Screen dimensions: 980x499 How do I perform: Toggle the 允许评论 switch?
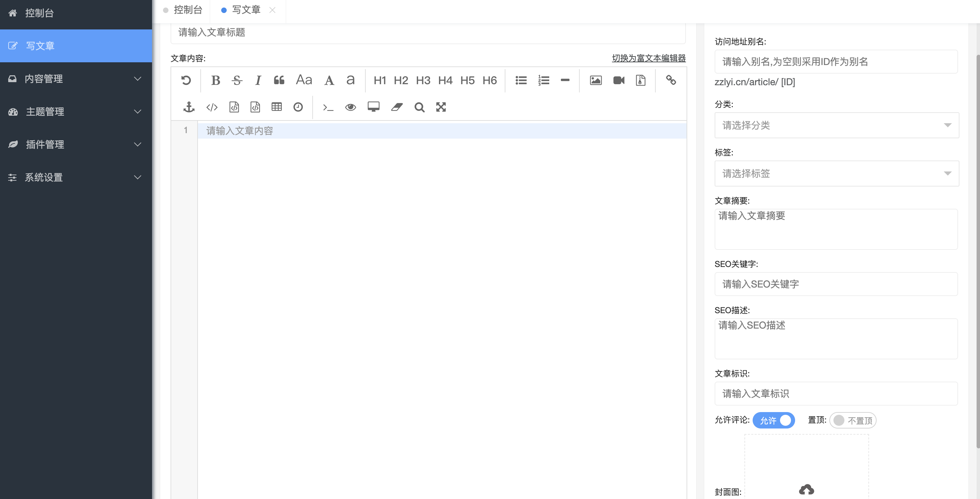pyautogui.click(x=774, y=420)
